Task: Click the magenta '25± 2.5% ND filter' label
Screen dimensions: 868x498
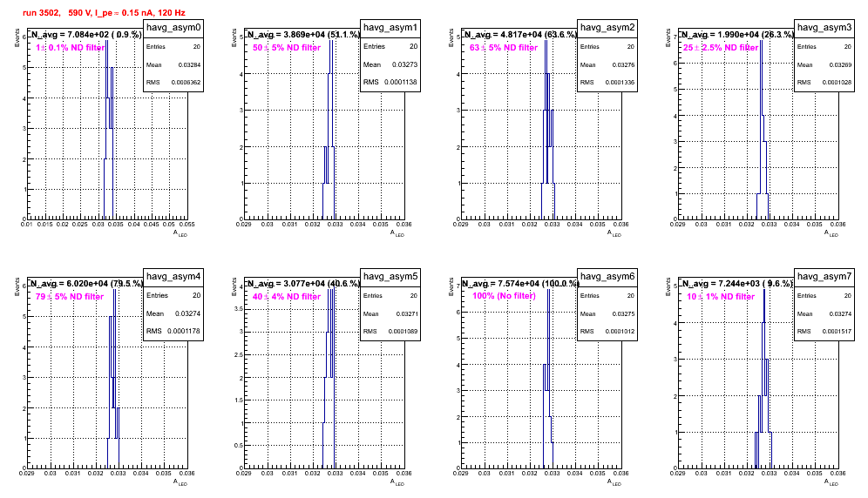Action: [x=721, y=48]
